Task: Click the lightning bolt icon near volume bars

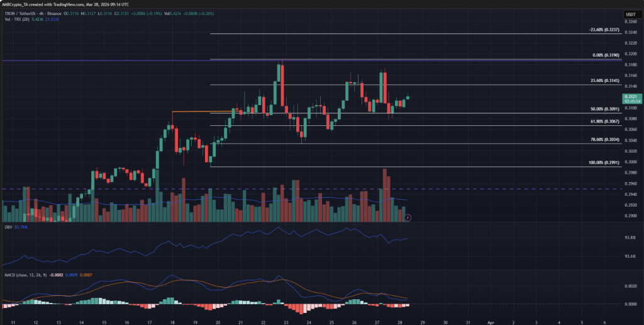Action: [x=408, y=217]
